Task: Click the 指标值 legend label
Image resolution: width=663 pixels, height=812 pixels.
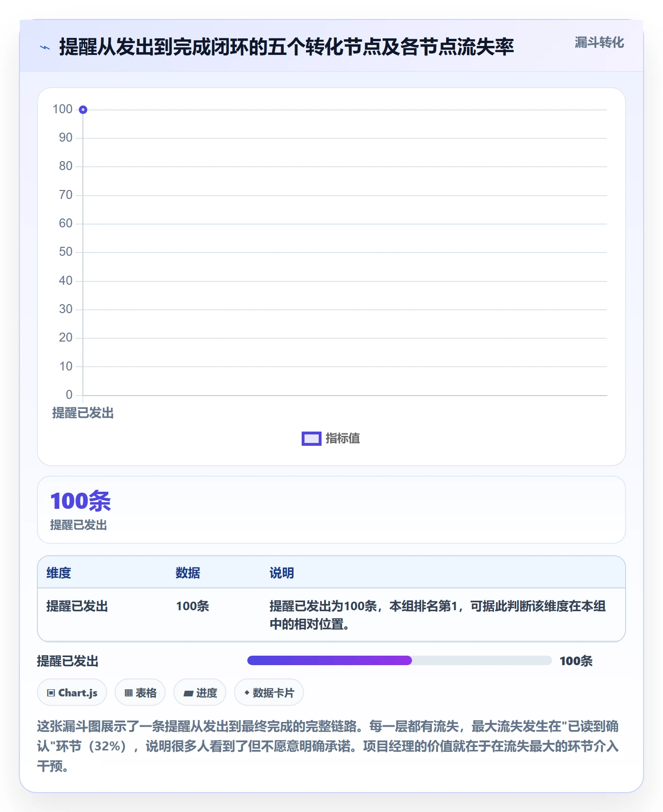Action: (x=343, y=439)
